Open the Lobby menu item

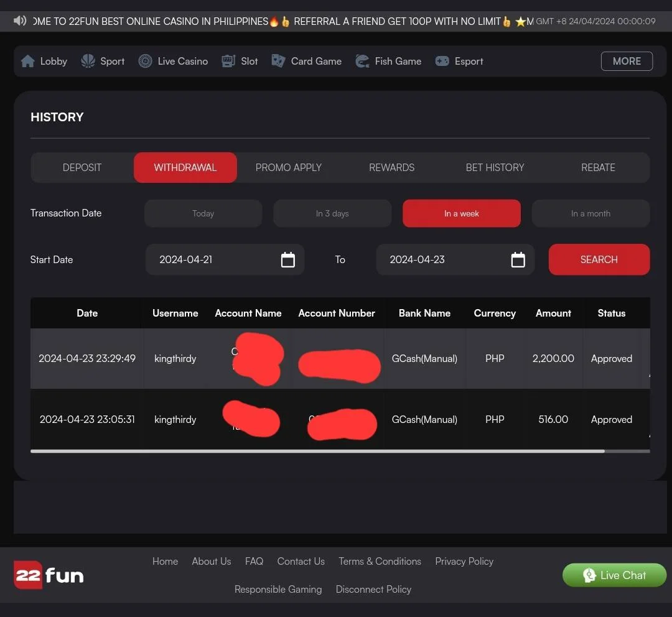(x=44, y=62)
